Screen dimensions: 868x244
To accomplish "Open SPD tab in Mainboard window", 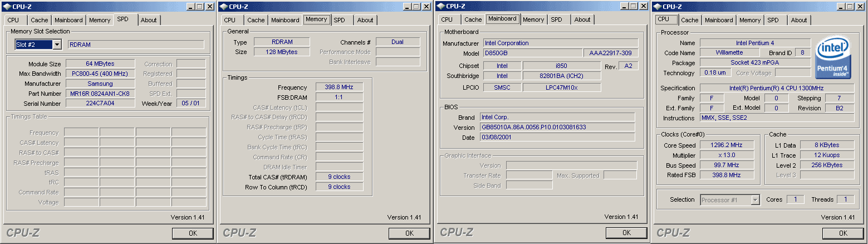I will (x=556, y=19).
